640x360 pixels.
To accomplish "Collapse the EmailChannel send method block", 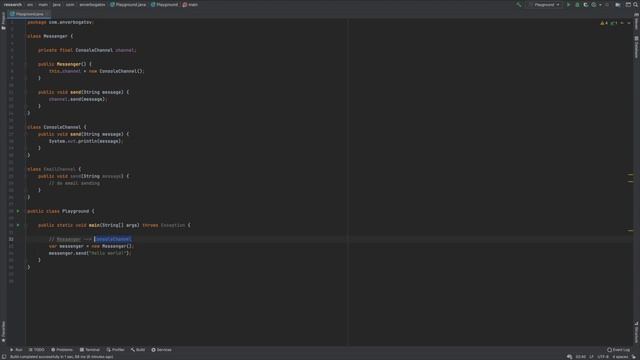I will tap(25, 176).
